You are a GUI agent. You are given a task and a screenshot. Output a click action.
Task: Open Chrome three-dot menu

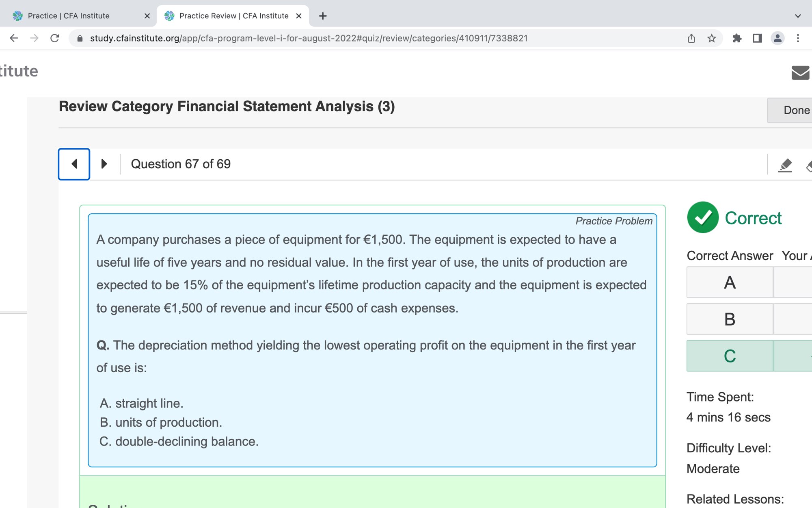(798, 38)
